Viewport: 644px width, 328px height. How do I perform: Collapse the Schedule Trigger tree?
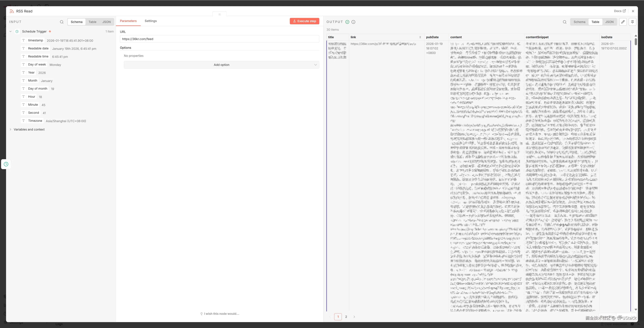click(11, 31)
